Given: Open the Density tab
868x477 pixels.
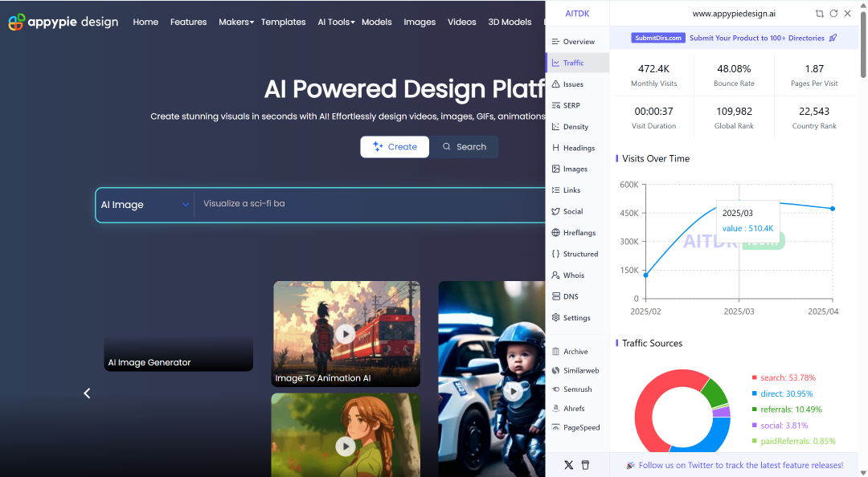Looking at the screenshot, I should [577, 127].
